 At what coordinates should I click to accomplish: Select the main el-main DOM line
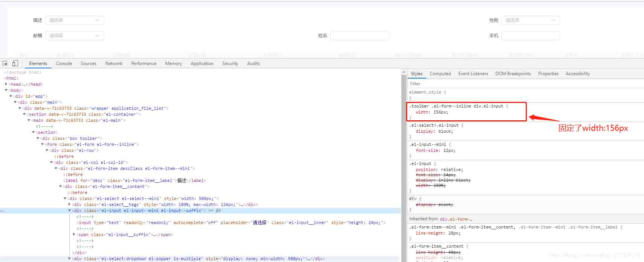[79, 120]
